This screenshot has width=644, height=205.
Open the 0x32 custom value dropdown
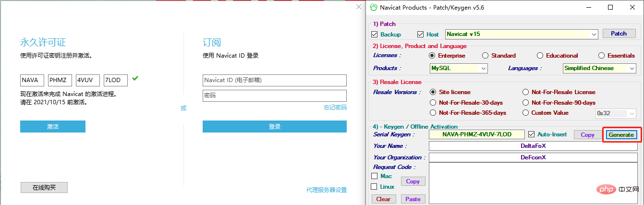click(x=616, y=113)
